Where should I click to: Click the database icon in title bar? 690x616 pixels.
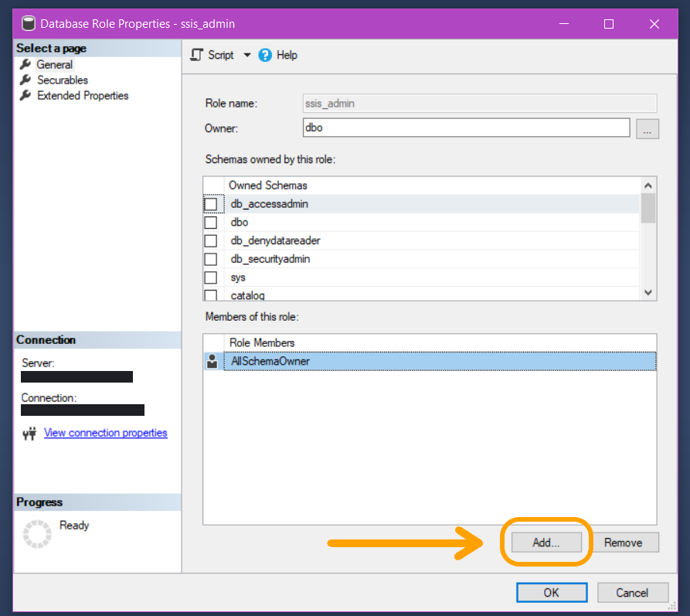29,24
